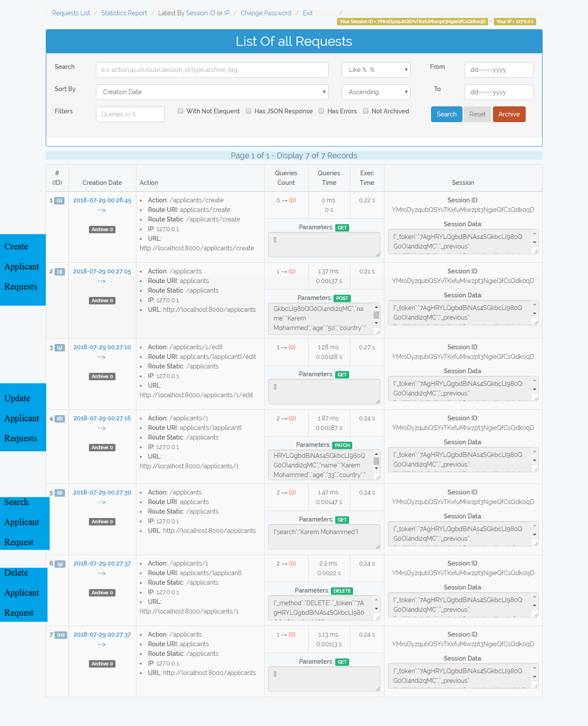Open the Ascending sort order dropdown

click(376, 92)
